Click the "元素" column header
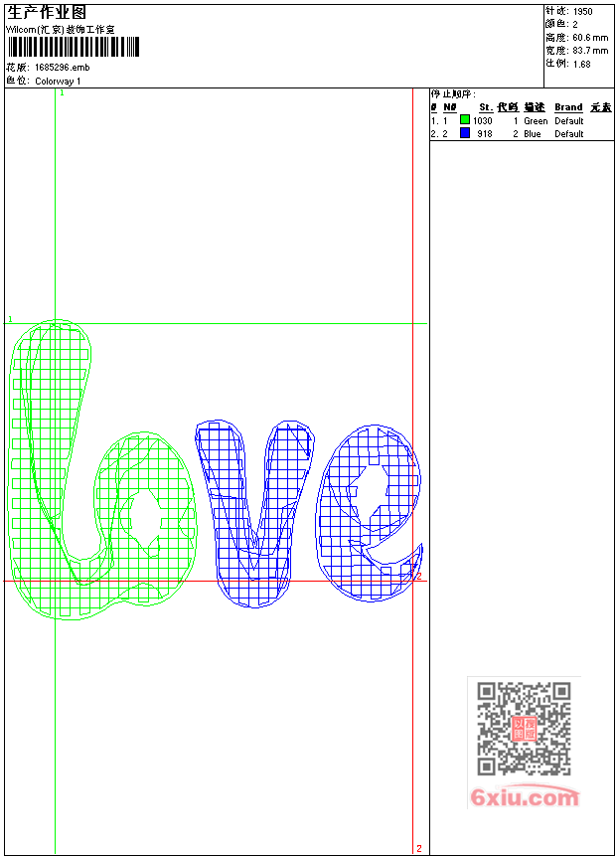 pyautogui.click(x=601, y=107)
